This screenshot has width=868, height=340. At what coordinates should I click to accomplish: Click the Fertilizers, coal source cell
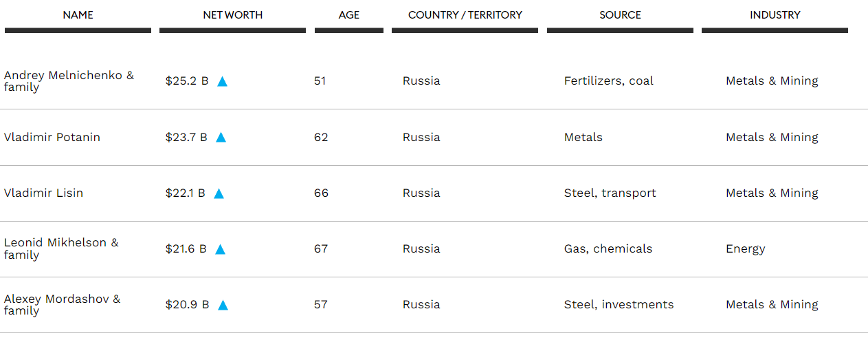click(x=608, y=81)
